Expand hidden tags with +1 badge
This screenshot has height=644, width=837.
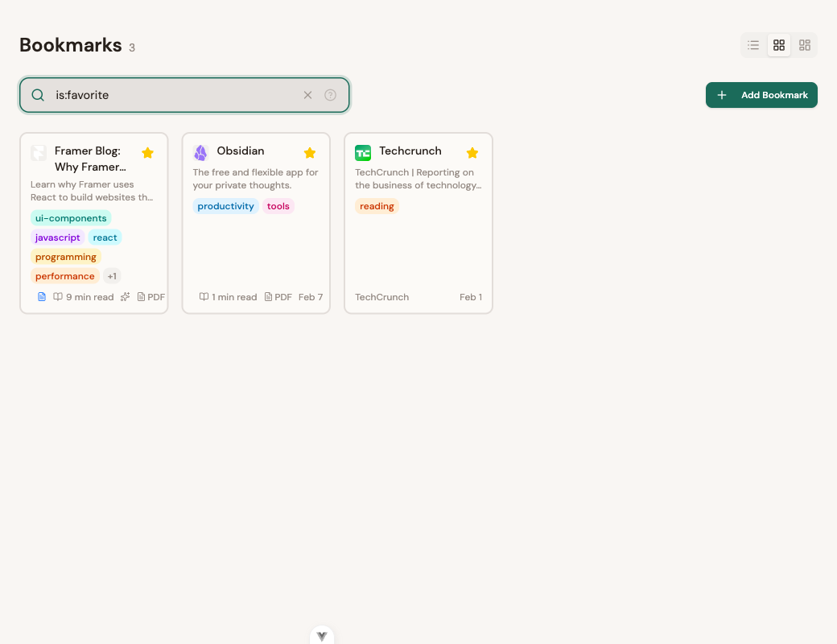pyautogui.click(x=112, y=276)
